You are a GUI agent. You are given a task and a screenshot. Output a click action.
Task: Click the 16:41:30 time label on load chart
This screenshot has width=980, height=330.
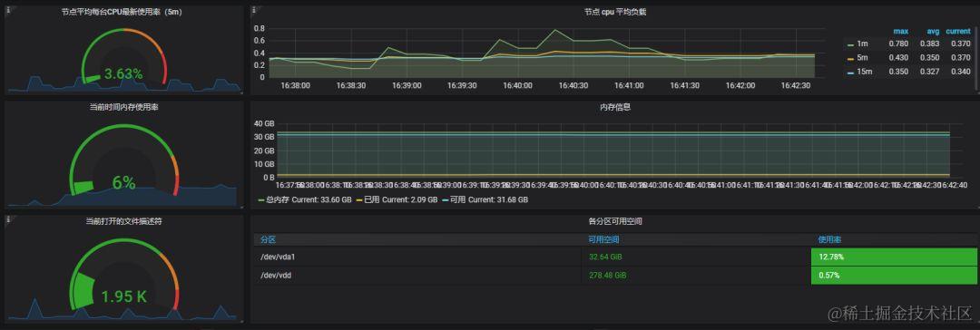tap(684, 85)
